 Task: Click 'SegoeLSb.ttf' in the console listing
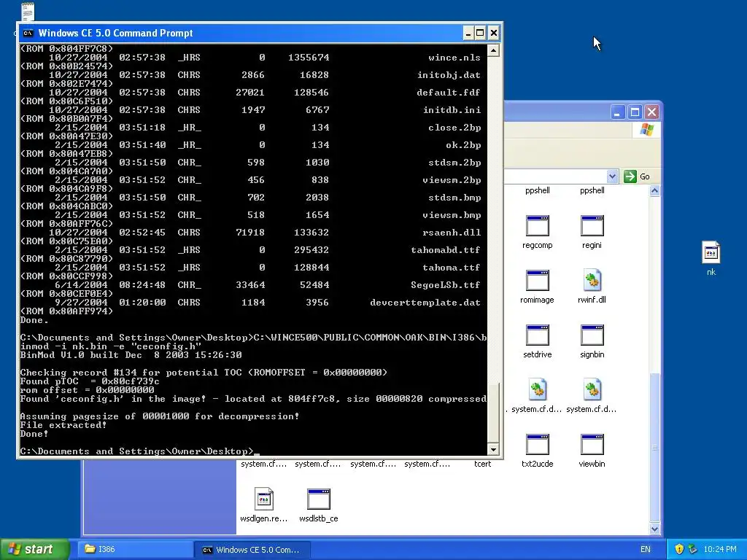(x=446, y=285)
